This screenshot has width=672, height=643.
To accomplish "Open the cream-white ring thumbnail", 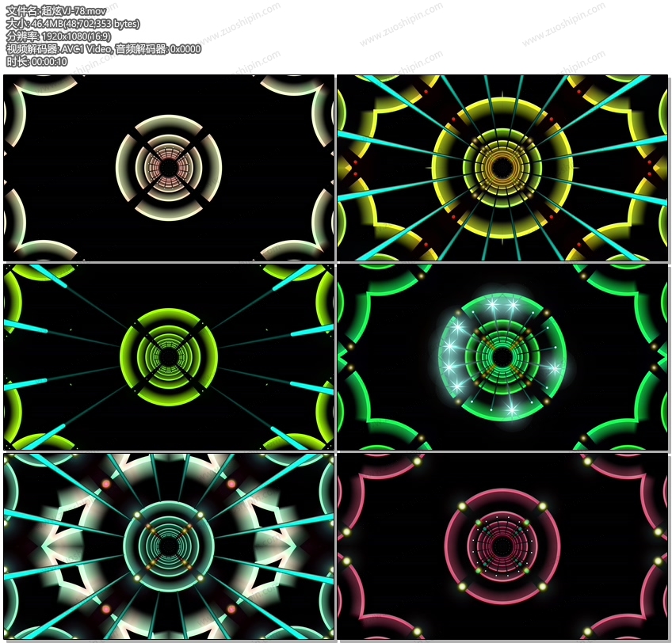I will [x=169, y=168].
